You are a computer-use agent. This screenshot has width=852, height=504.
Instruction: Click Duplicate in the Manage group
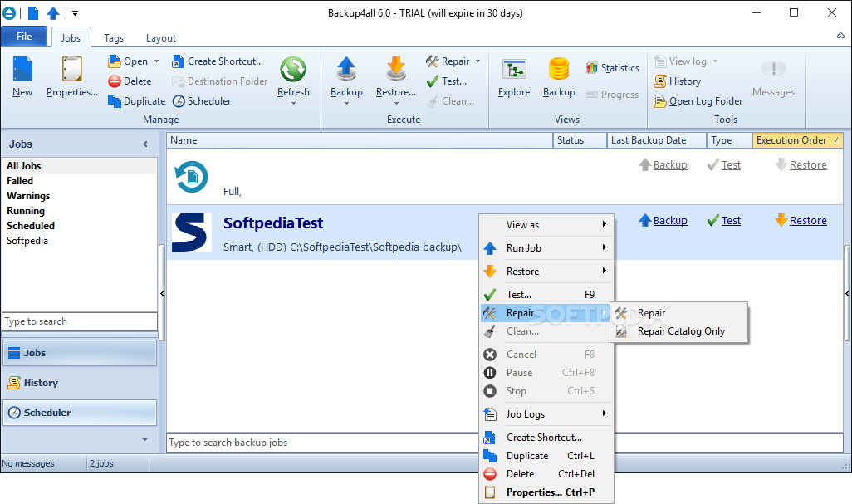pyautogui.click(x=136, y=101)
